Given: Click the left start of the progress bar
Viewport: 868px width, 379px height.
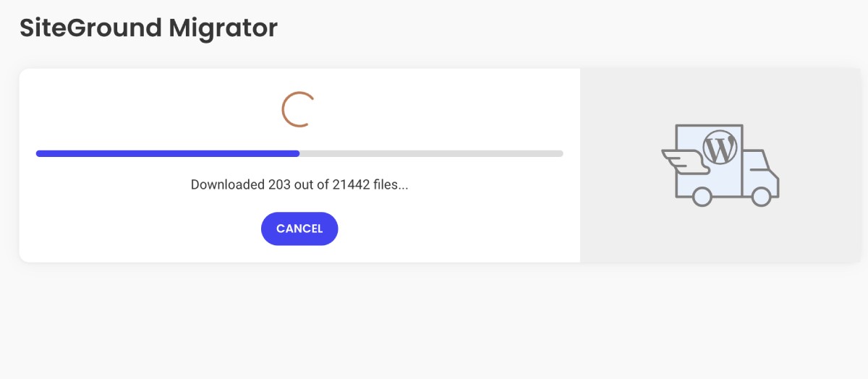Looking at the screenshot, I should click(39, 153).
